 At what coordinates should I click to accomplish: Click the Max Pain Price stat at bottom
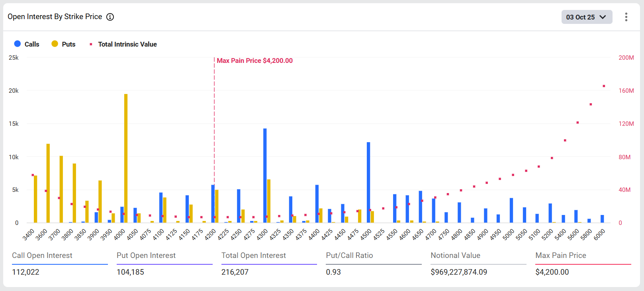(560, 256)
